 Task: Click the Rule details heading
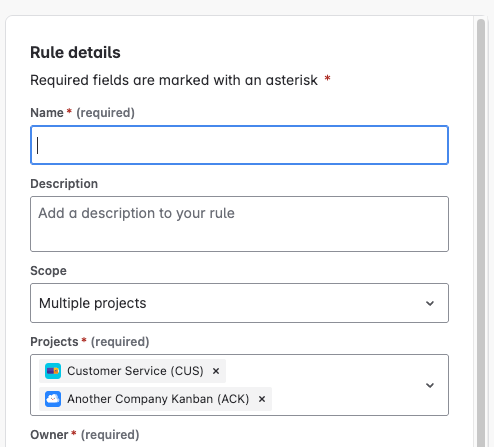[x=75, y=52]
